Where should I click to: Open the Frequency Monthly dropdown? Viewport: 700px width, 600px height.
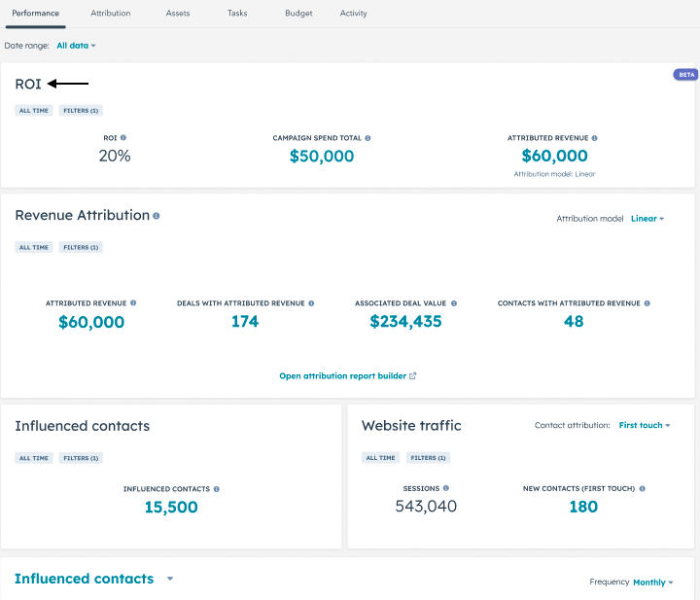pyautogui.click(x=653, y=582)
